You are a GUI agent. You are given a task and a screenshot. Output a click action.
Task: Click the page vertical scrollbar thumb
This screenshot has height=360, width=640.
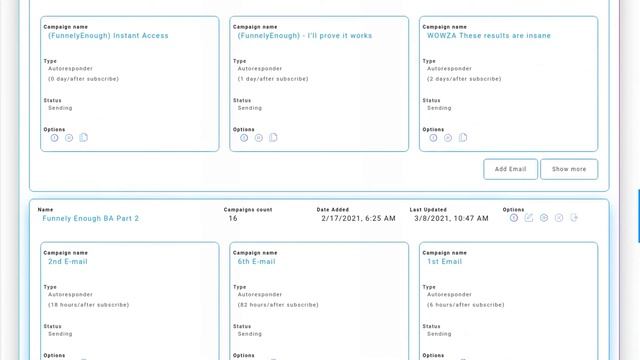(x=639, y=216)
